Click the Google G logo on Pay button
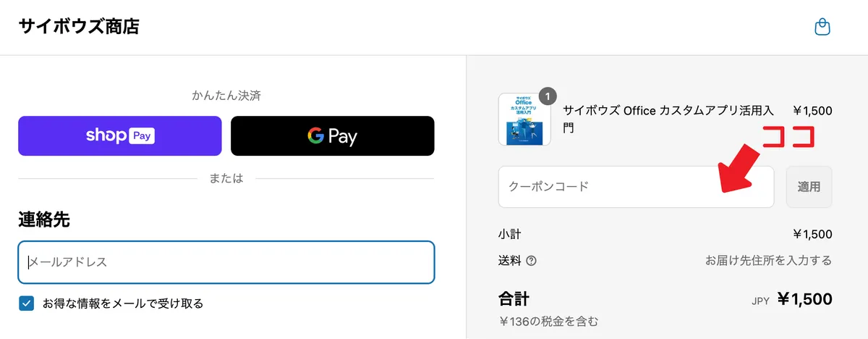868x339 pixels. click(315, 135)
